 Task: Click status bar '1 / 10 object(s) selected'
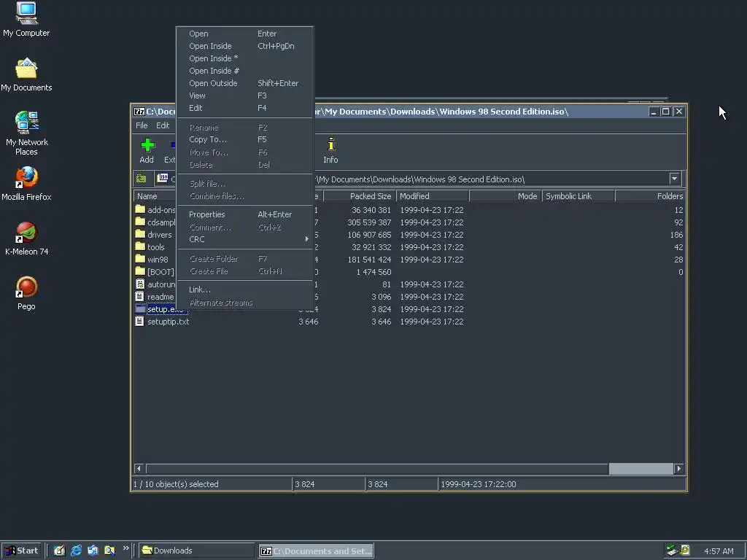point(176,484)
